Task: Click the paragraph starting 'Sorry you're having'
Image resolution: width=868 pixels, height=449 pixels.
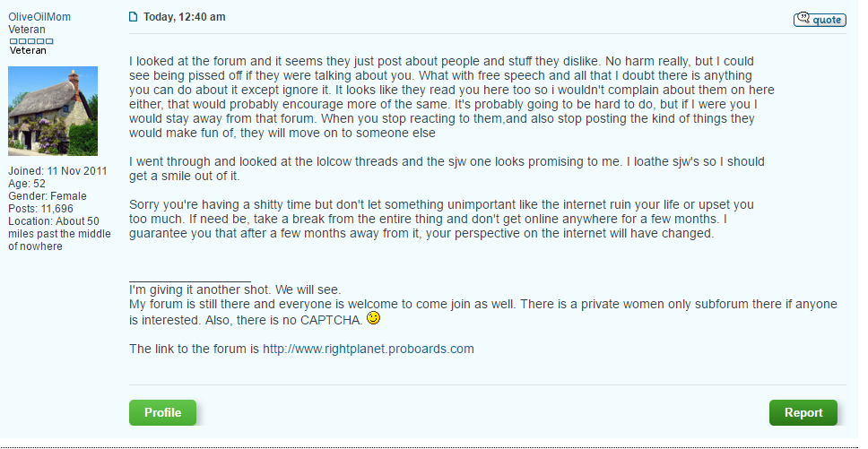Action: [x=441, y=219]
